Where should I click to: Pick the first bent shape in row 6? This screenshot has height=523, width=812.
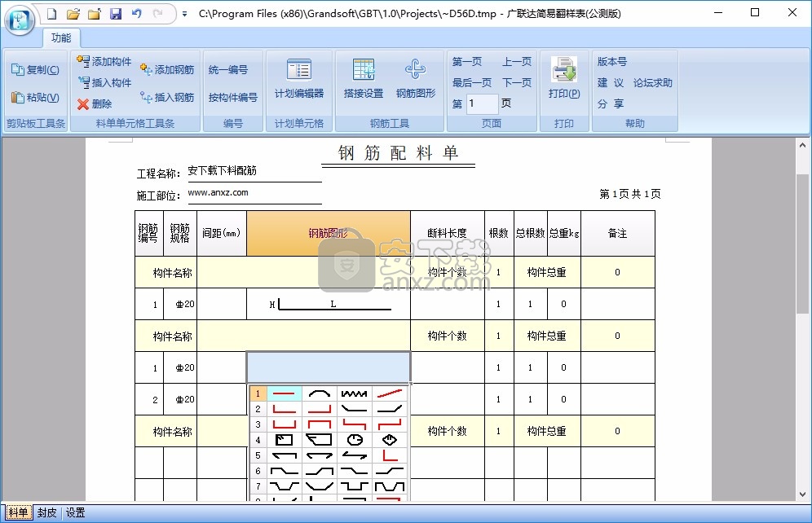point(284,471)
